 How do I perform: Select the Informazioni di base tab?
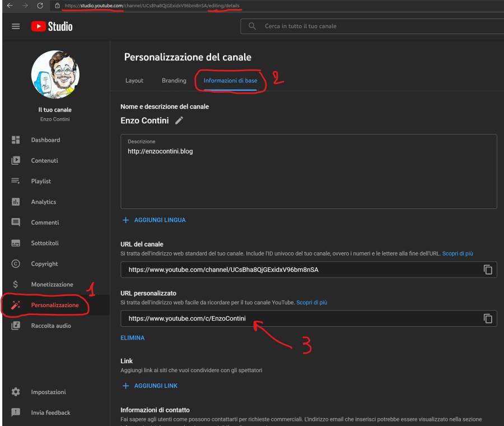[x=230, y=81]
